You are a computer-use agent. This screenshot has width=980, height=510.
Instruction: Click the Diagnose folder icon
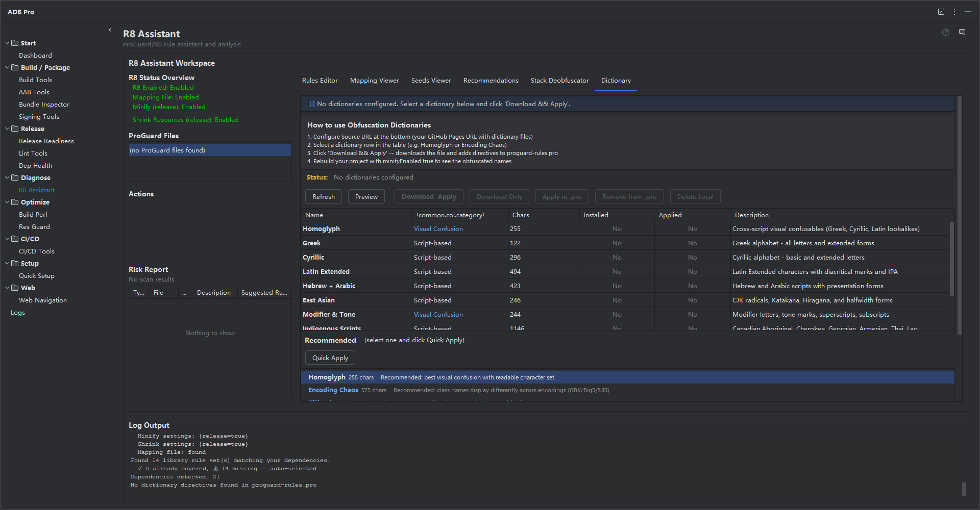[15, 177]
